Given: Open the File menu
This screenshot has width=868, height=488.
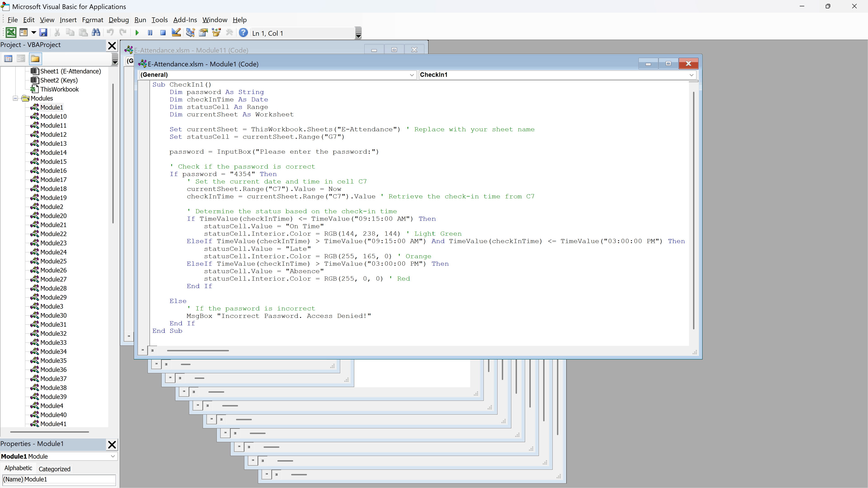Looking at the screenshot, I should [x=12, y=20].
